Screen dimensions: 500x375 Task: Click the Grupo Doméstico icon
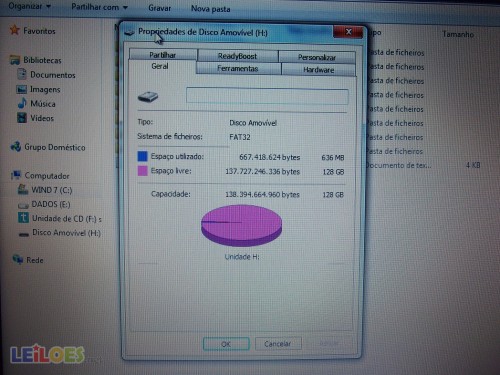16,146
